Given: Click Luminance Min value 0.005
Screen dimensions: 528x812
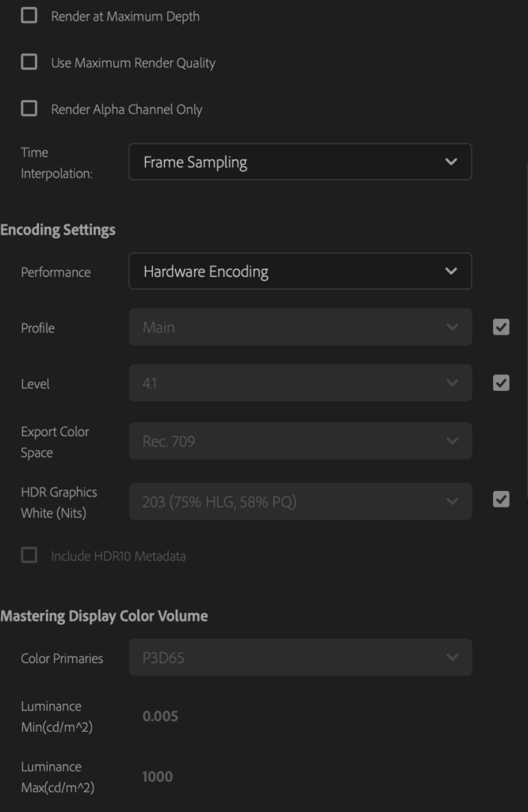Looking at the screenshot, I should tap(160, 716).
